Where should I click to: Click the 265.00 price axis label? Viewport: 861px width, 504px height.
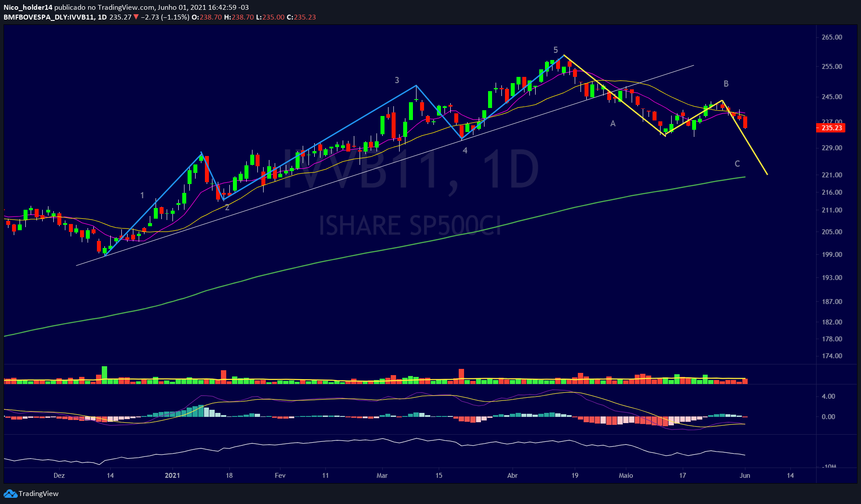[x=832, y=37]
